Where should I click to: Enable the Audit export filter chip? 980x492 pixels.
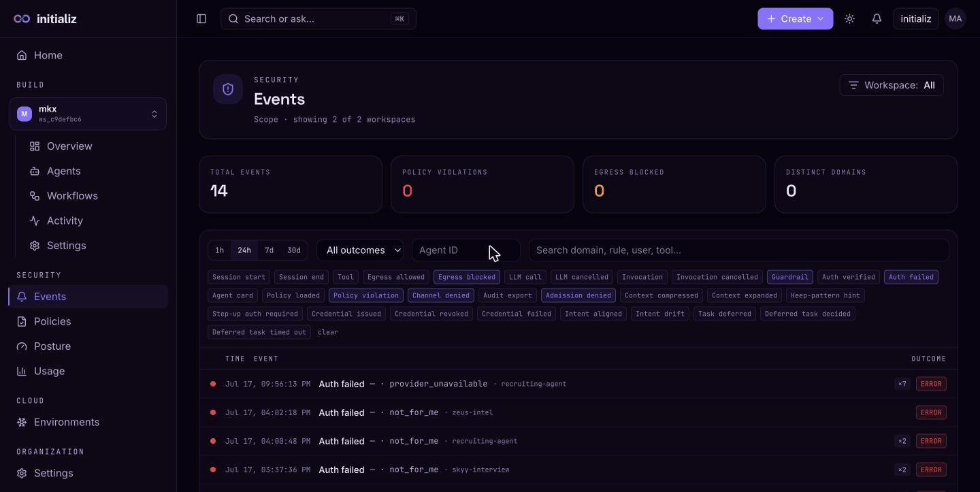pos(508,295)
